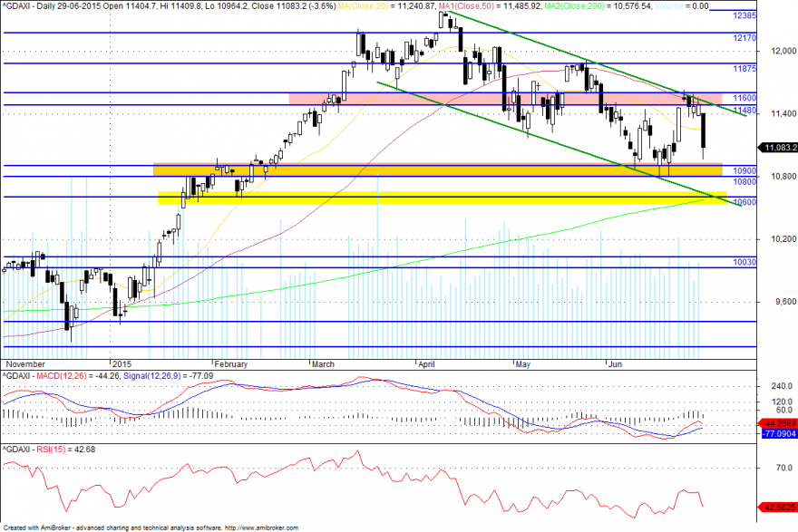Click the RSI value marker 42.6825
The image size is (798, 532).
click(x=778, y=508)
